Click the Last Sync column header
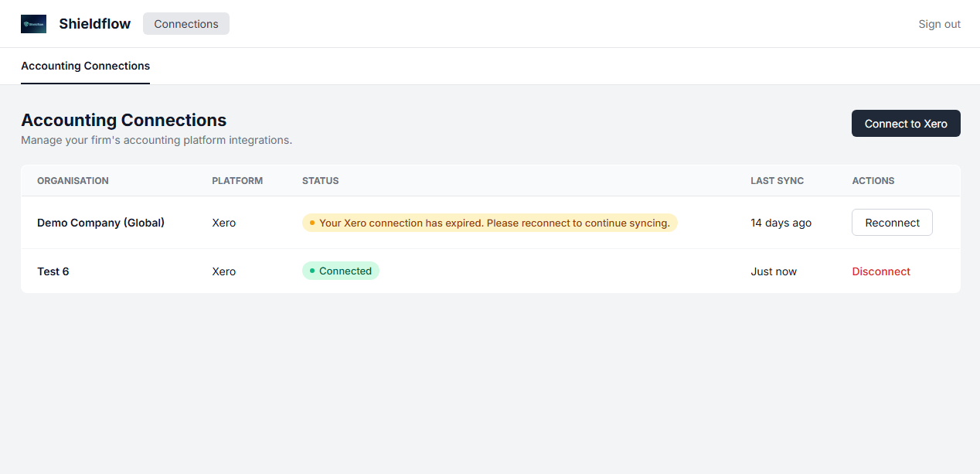The width and height of the screenshot is (980, 474). tap(778, 181)
